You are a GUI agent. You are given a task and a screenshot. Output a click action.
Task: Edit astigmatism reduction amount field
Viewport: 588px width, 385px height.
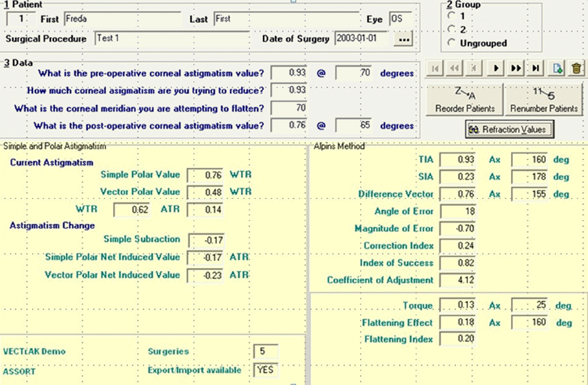(x=289, y=90)
